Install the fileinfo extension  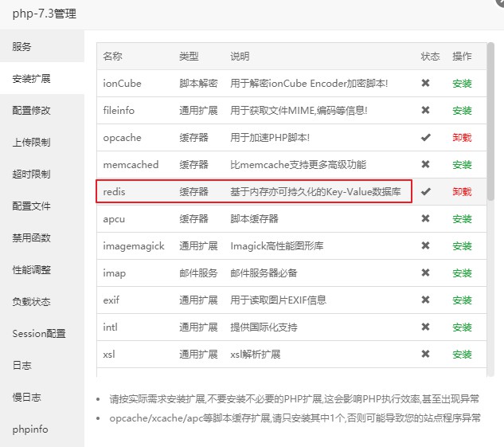462,111
